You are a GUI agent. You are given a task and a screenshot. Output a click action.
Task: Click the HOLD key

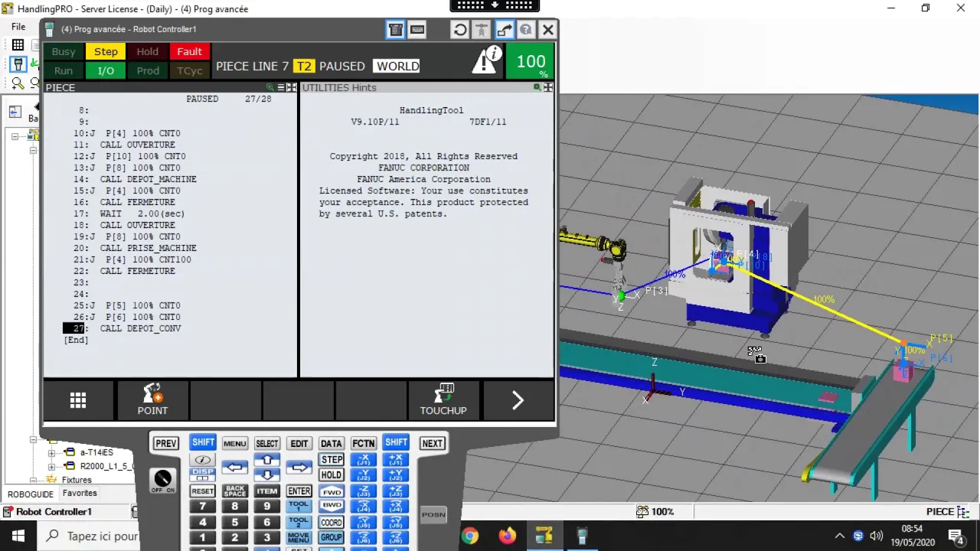(332, 475)
